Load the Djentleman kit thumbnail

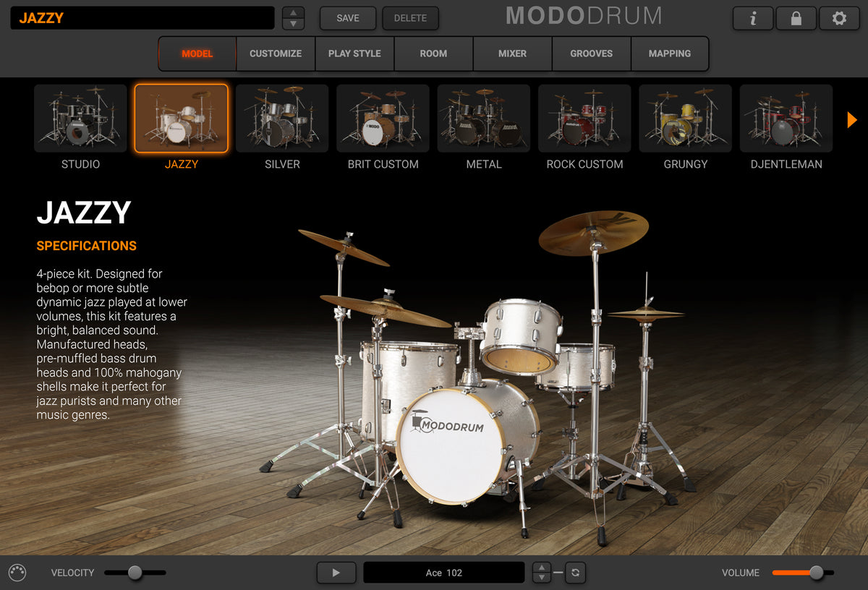coord(786,119)
